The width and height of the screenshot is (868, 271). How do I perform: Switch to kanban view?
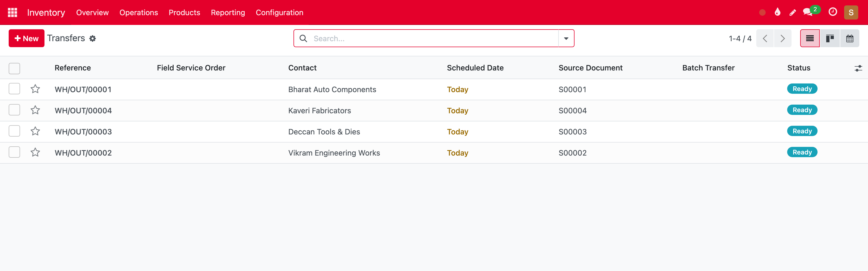coord(829,38)
